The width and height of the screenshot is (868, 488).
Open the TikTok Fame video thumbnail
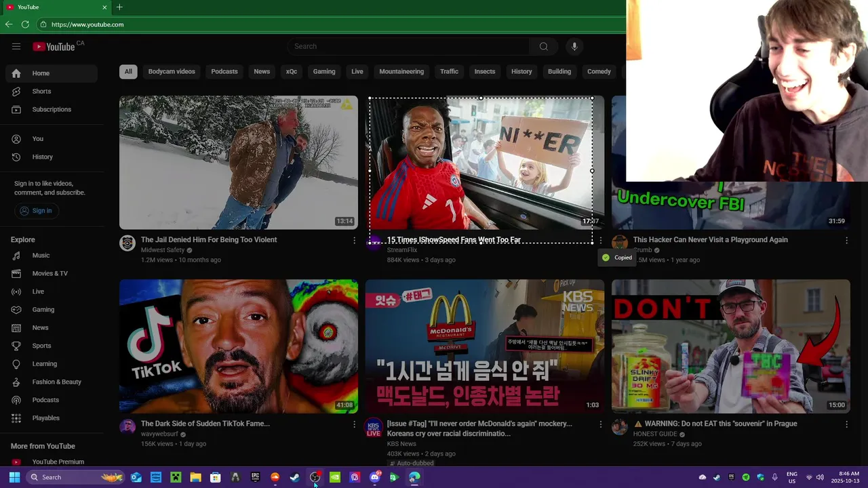[239, 346]
